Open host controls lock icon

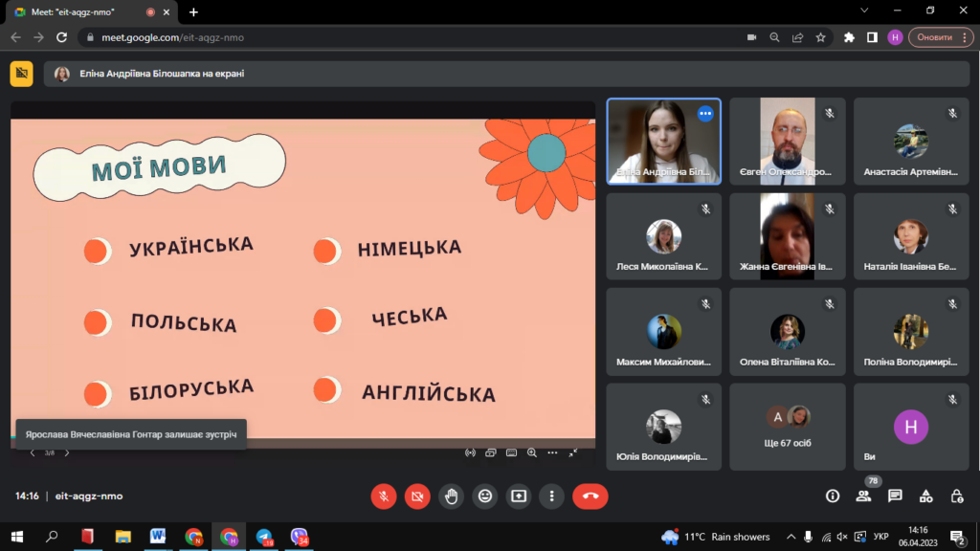[956, 496]
